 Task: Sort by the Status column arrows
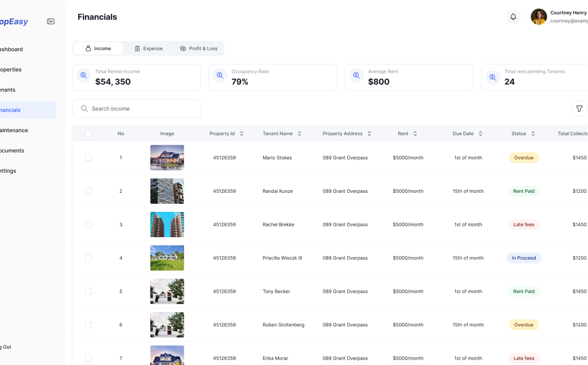pyautogui.click(x=533, y=134)
